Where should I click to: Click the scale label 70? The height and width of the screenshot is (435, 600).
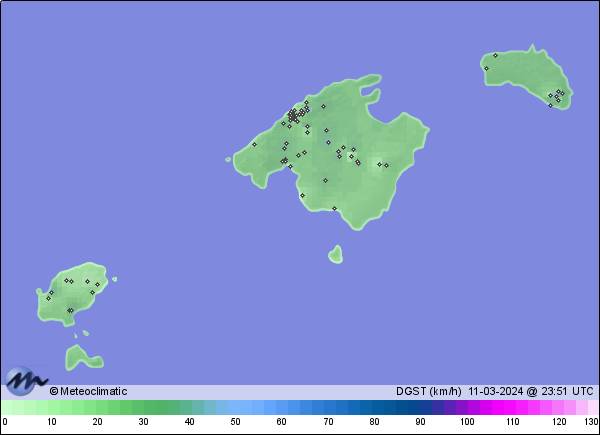pos(328,422)
